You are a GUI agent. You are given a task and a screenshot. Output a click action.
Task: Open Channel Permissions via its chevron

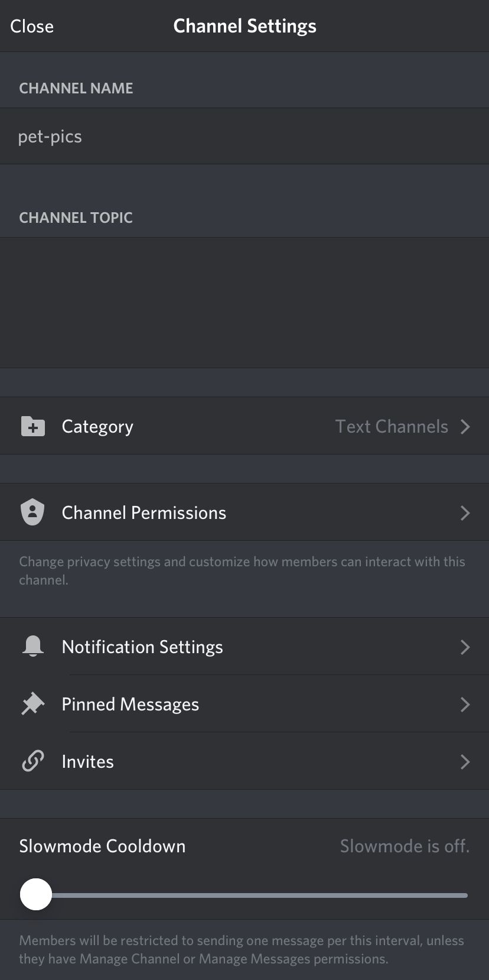point(465,512)
